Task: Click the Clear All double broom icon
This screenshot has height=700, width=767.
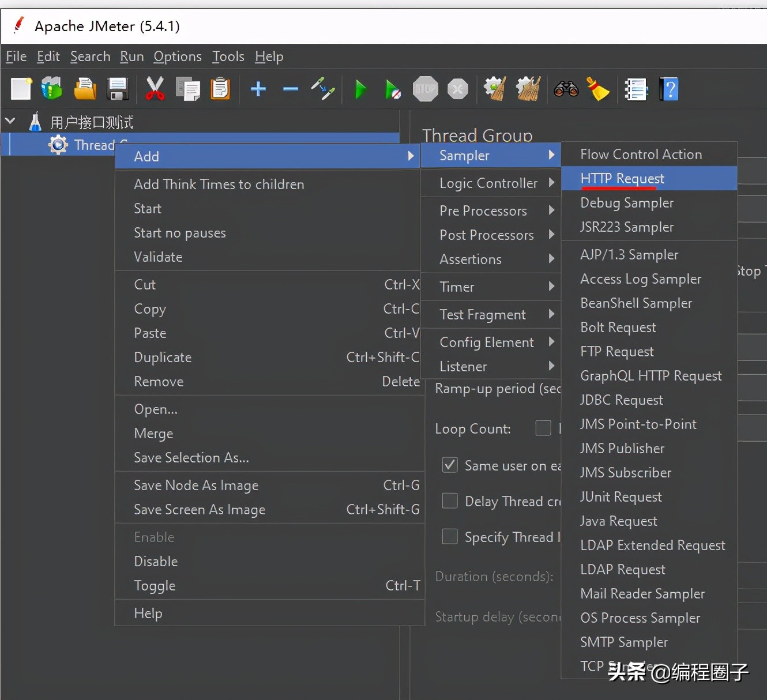Action: tap(528, 89)
